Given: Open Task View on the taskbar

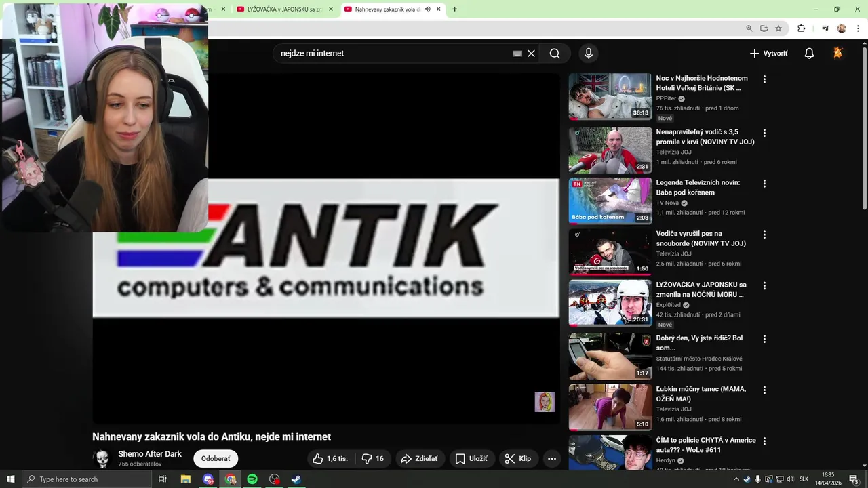Looking at the screenshot, I should point(163,479).
